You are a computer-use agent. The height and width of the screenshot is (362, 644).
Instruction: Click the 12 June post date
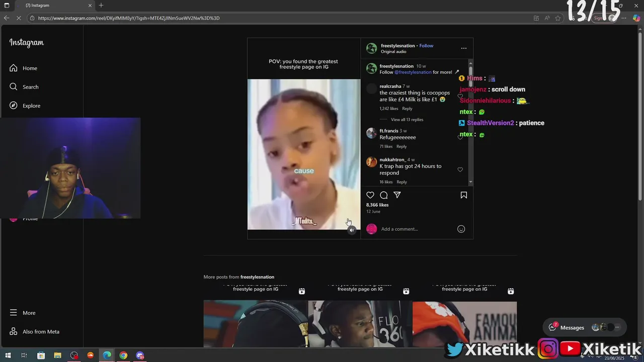(373, 212)
